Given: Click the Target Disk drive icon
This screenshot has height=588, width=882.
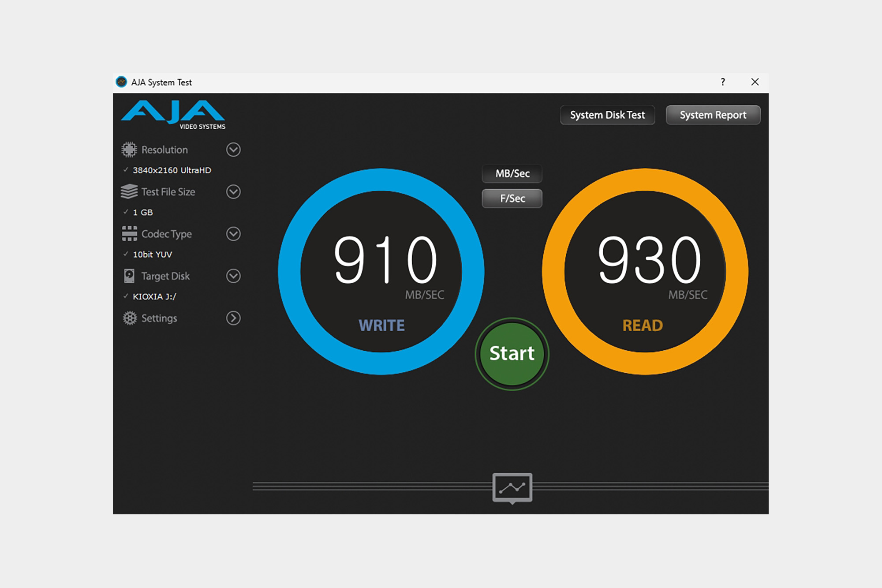Looking at the screenshot, I should click(129, 276).
